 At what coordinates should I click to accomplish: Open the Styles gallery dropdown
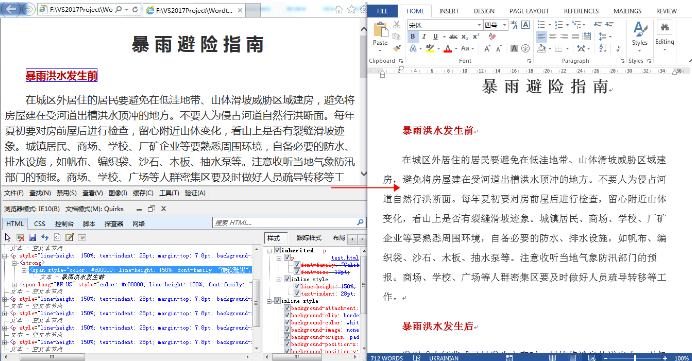[x=639, y=35]
